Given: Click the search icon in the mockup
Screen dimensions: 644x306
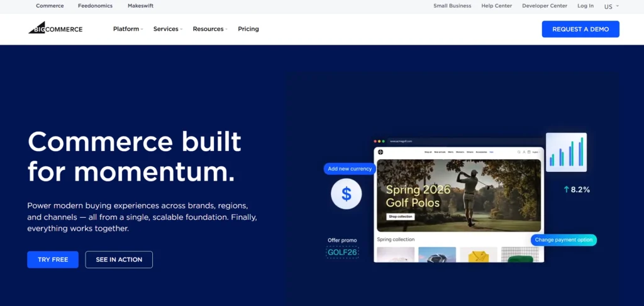Looking at the screenshot, I should click(519, 152).
